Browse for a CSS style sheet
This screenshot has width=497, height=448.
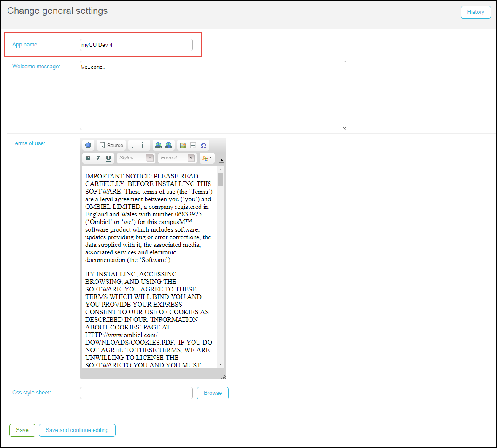213,393
